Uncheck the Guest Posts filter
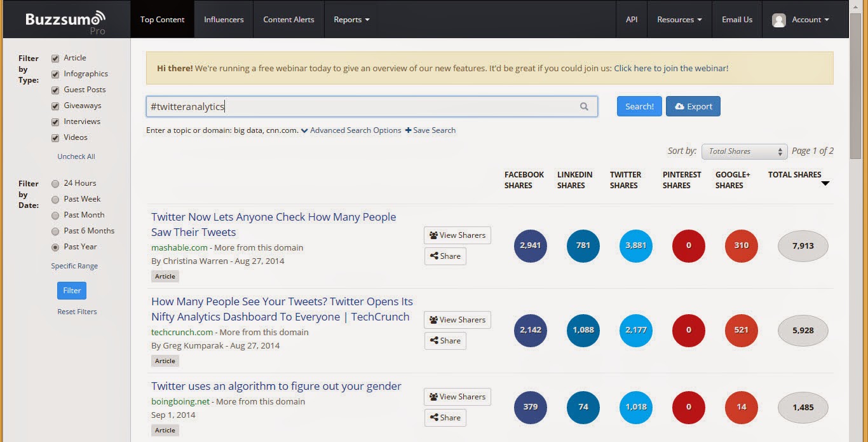This screenshot has width=868, height=442. [55, 90]
